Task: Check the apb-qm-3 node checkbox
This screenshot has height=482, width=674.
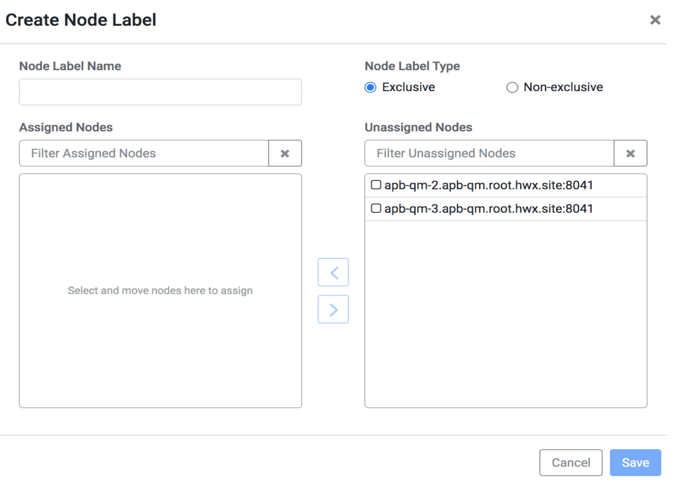Action: pyautogui.click(x=376, y=209)
